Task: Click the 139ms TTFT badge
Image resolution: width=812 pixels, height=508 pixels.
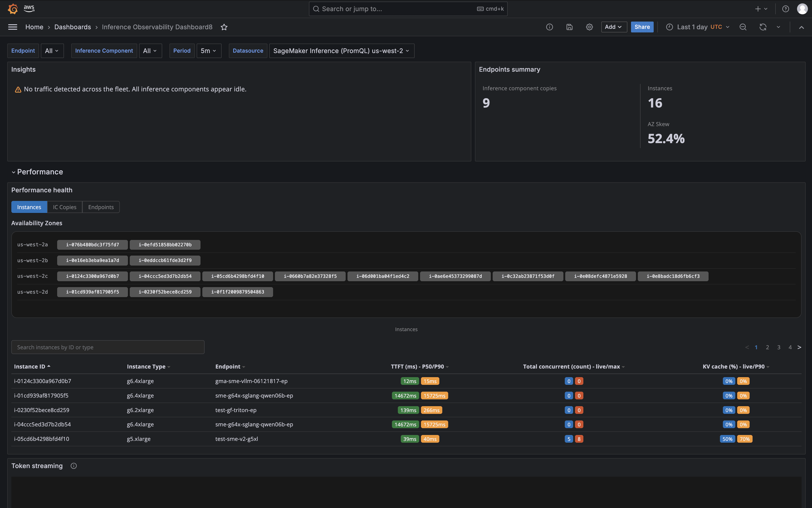Action: click(x=408, y=410)
